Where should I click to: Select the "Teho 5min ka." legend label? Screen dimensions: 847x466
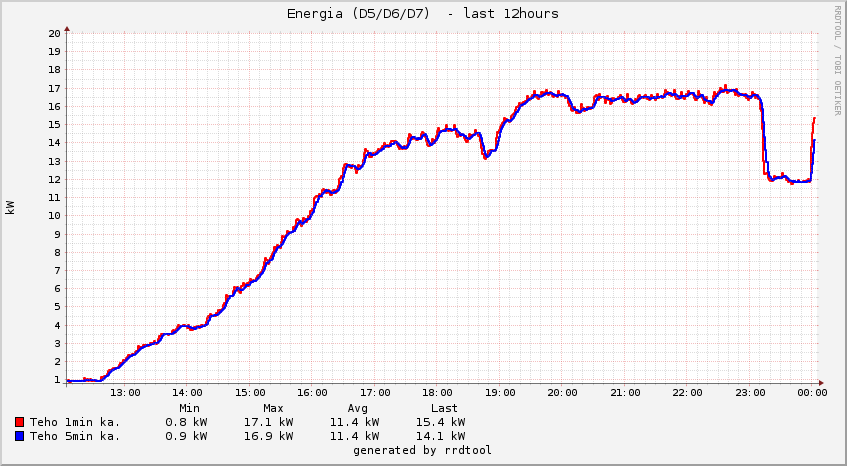[x=75, y=436]
